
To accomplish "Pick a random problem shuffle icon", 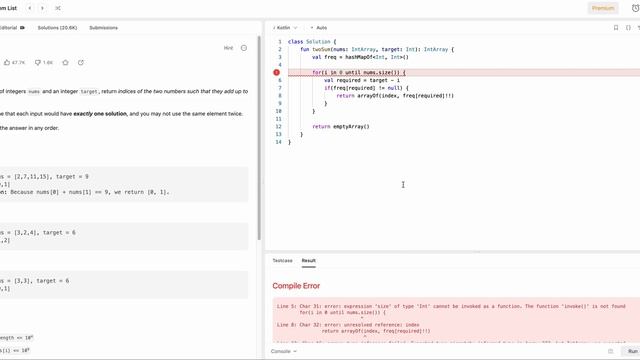I will coord(58,8).
